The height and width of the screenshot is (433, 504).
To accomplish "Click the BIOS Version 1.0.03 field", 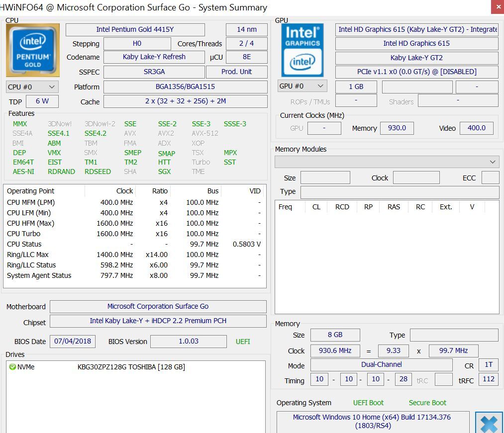I will coord(188,342).
